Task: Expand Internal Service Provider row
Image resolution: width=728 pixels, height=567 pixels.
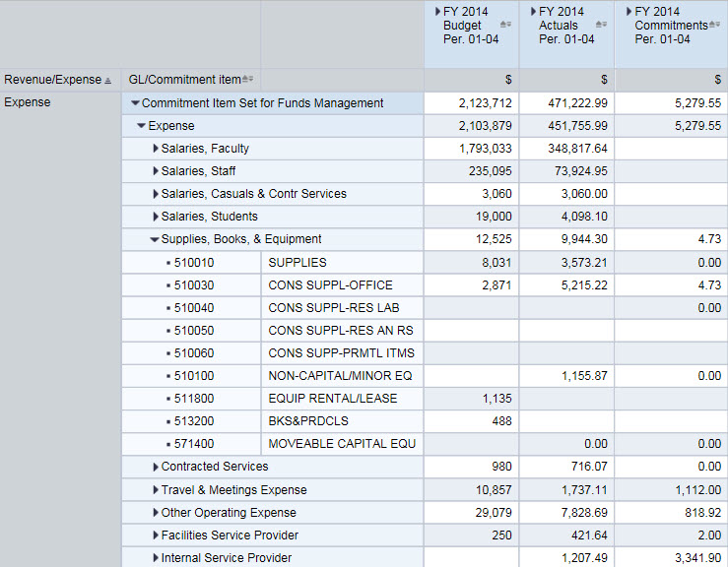Action: pyautogui.click(x=156, y=558)
